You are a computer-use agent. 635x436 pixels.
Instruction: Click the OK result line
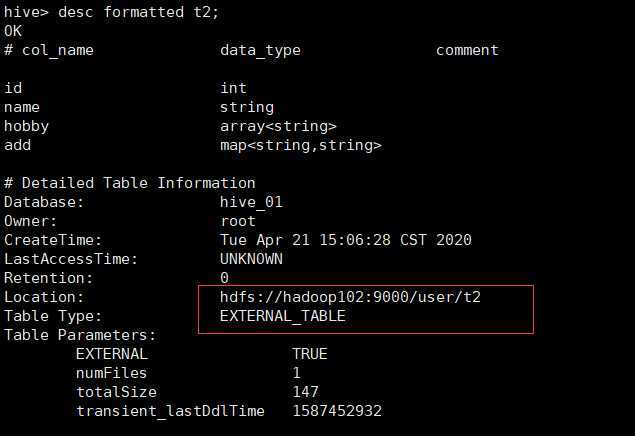(13, 31)
